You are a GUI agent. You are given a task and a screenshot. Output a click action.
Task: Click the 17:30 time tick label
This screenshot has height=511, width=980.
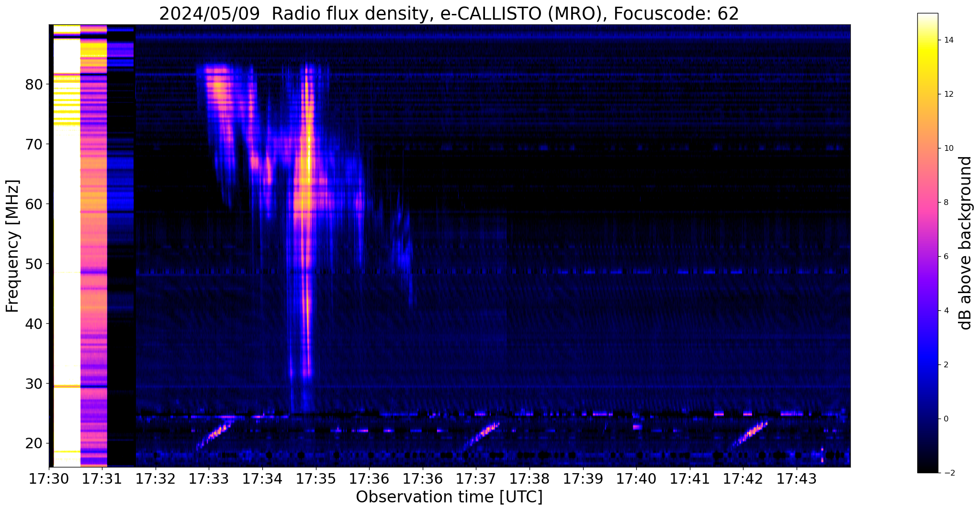click(49, 478)
